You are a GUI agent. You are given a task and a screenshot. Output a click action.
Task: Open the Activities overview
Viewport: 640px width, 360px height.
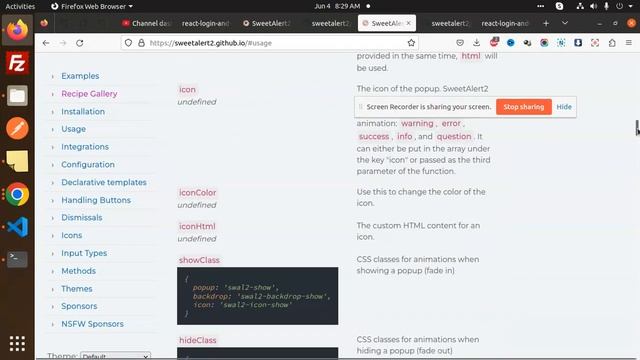coord(20,6)
